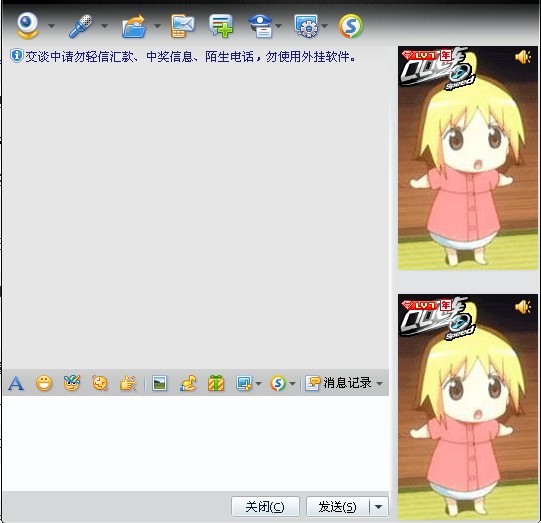Expand the file transfer options arrow
The image size is (541, 523).
tap(157, 26)
